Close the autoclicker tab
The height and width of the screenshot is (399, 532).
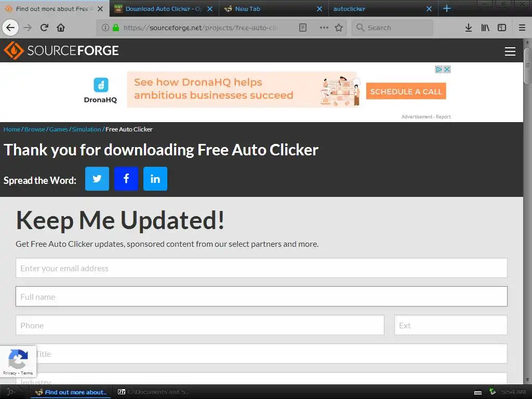click(x=429, y=9)
